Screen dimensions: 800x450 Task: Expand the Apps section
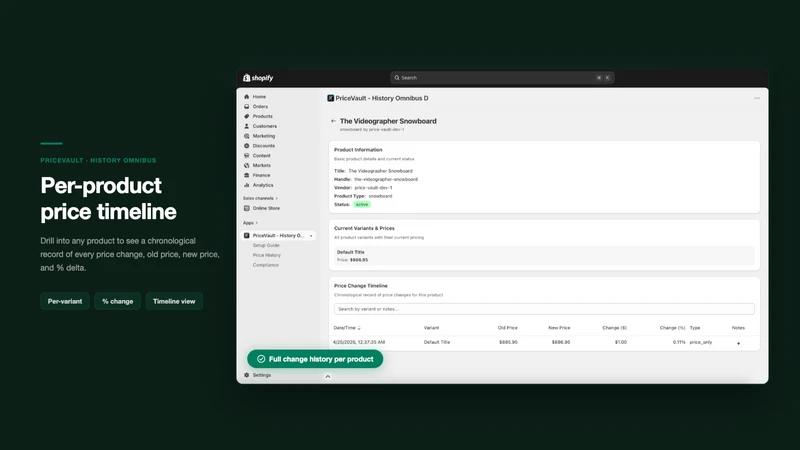[250, 223]
